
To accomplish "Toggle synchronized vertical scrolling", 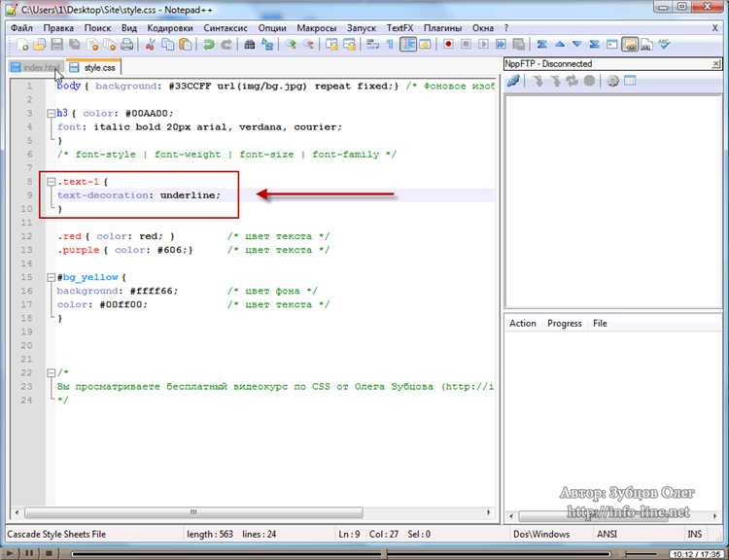I will [x=332, y=45].
